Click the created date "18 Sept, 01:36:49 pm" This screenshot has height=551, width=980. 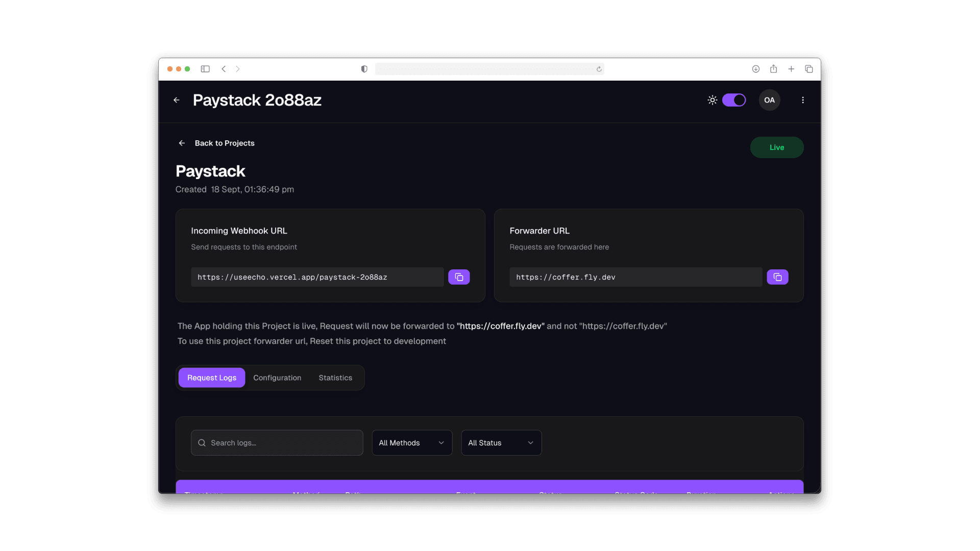coord(252,189)
